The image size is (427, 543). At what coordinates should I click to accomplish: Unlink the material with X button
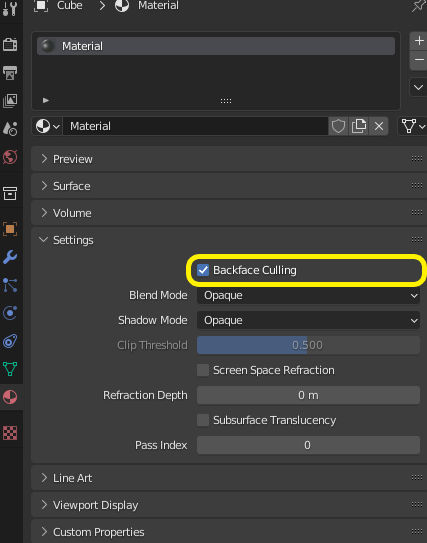(x=379, y=126)
